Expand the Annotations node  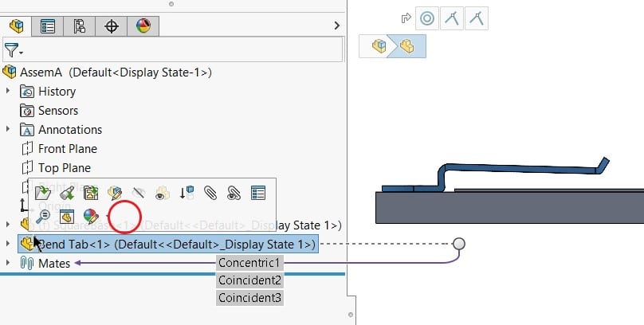pyautogui.click(x=9, y=129)
